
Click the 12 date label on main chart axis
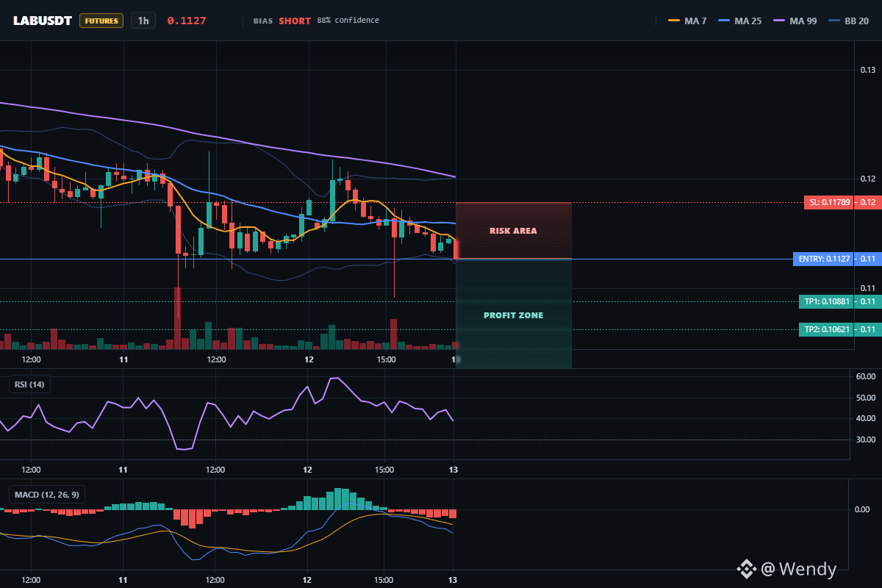point(309,359)
